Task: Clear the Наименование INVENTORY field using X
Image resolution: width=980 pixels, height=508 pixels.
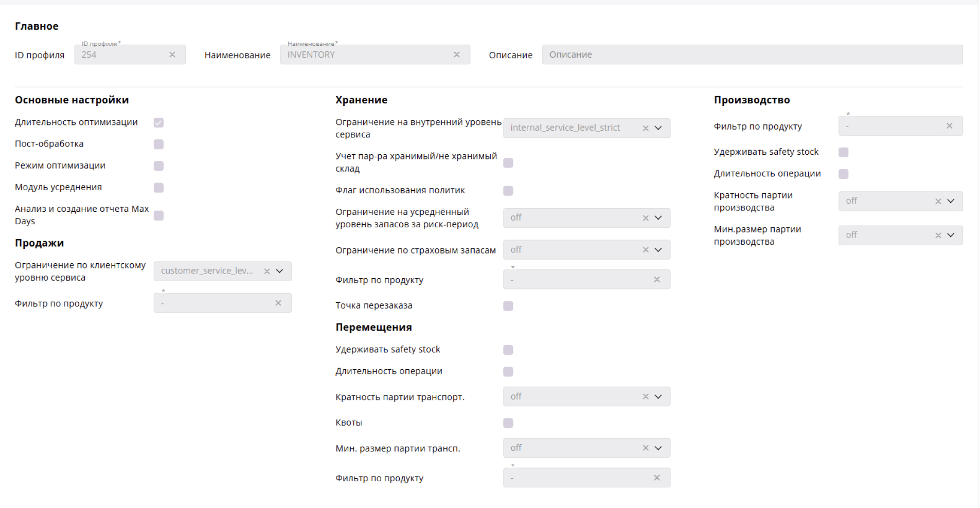Action: (x=456, y=55)
